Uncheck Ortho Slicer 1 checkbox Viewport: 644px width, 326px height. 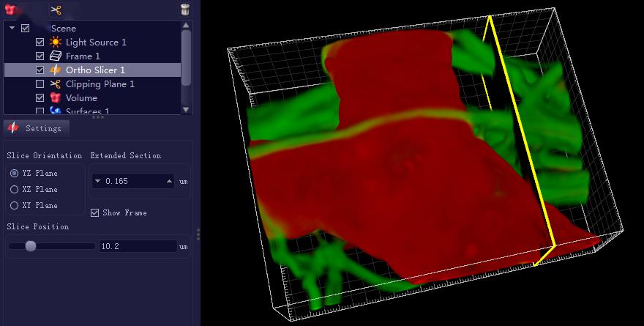point(40,70)
